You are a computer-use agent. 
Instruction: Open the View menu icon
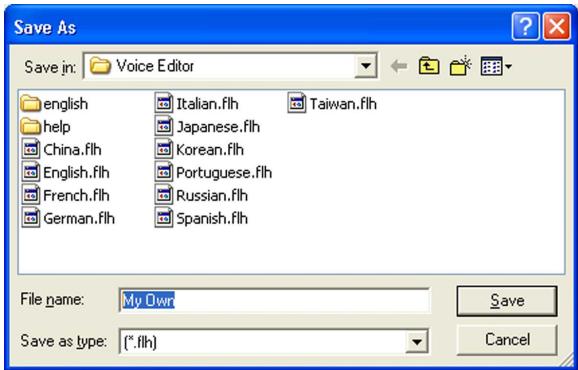pyautogui.click(x=496, y=66)
